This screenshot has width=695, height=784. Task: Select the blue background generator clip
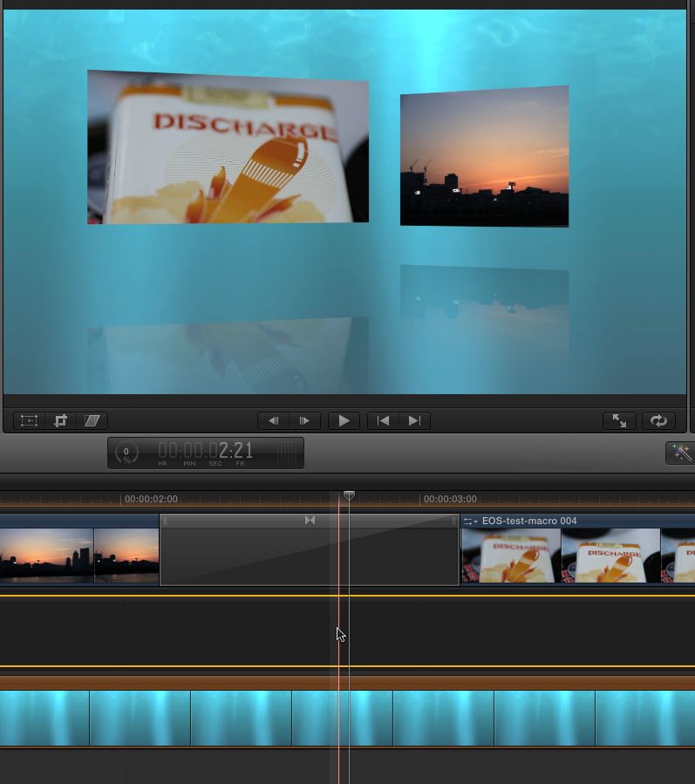tap(347, 712)
